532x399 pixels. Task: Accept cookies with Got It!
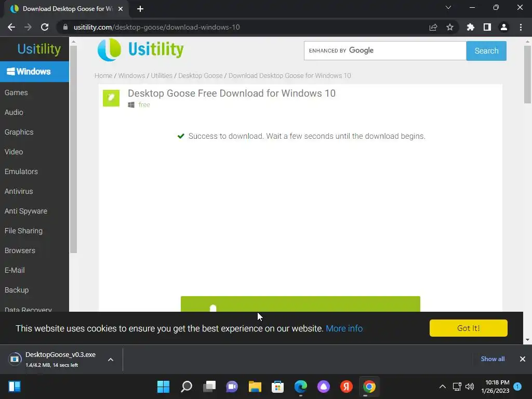click(x=468, y=328)
